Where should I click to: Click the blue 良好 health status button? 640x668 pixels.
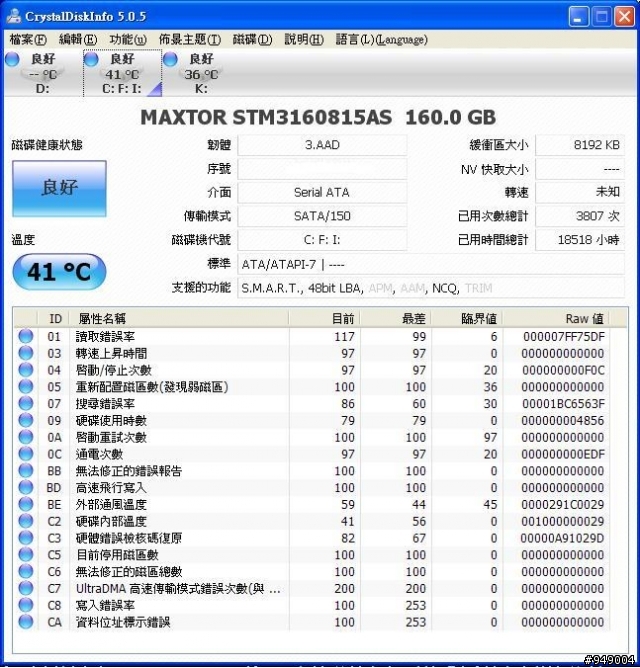pos(59,188)
